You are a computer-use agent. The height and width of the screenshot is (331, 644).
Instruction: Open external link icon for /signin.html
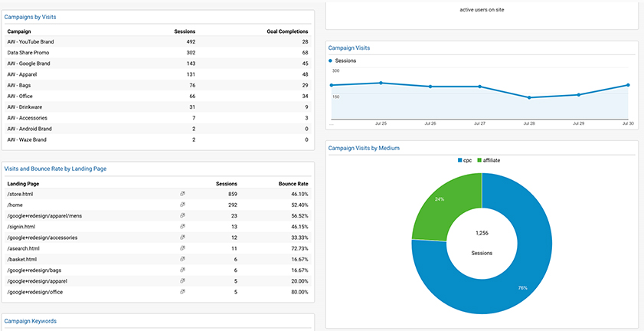tap(183, 226)
